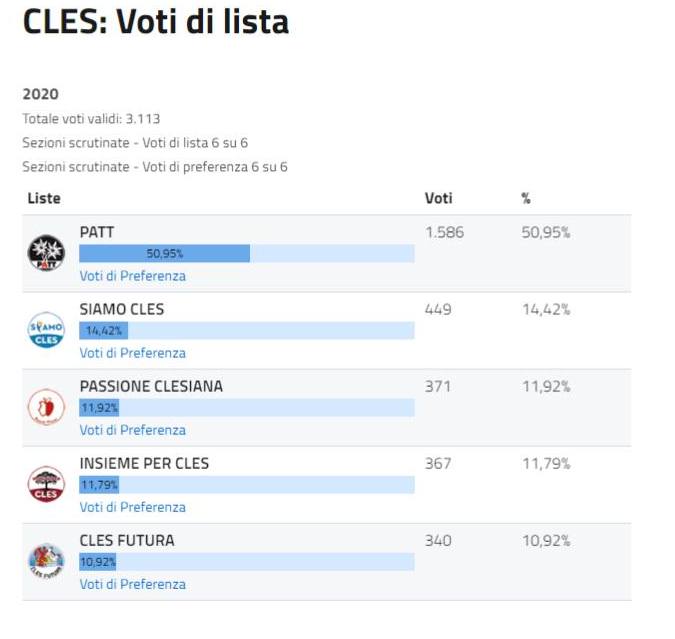Screen dimensions: 675x639
Task: Click the PATT party logo icon
Action: tap(46, 253)
